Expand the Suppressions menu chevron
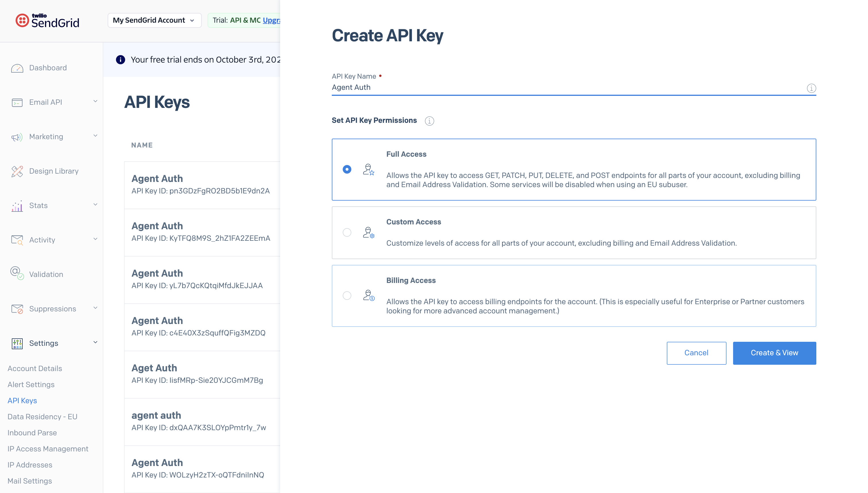The width and height of the screenshot is (868, 493). [x=95, y=308]
